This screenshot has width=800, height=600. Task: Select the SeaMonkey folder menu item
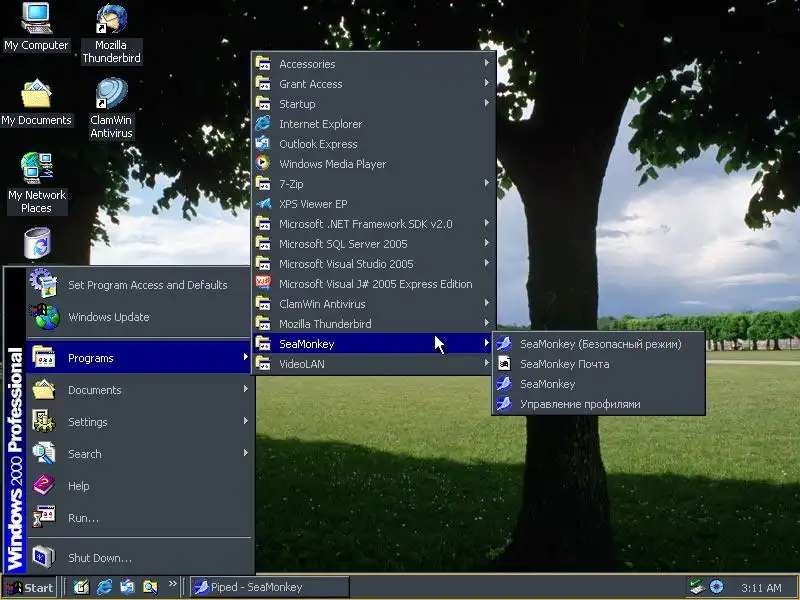click(373, 343)
